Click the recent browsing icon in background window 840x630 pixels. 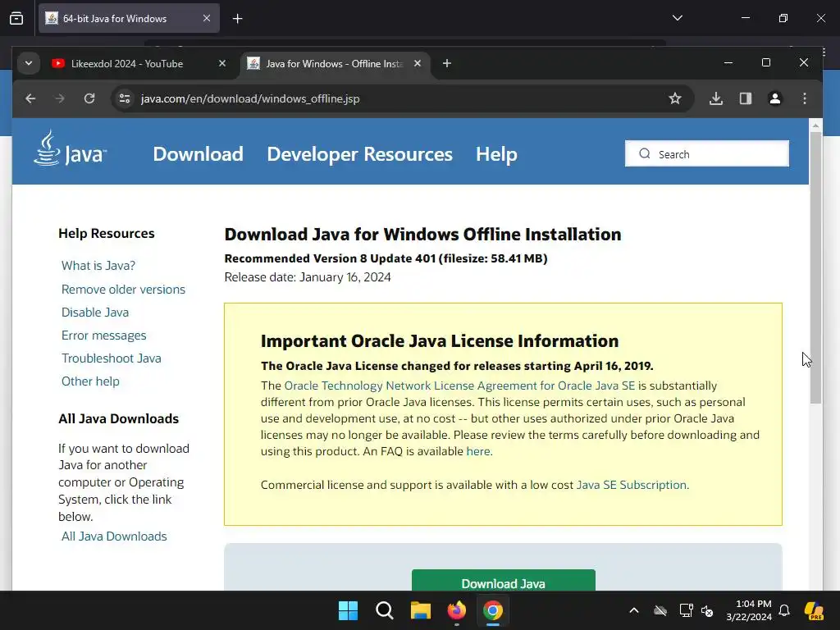tap(16, 19)
